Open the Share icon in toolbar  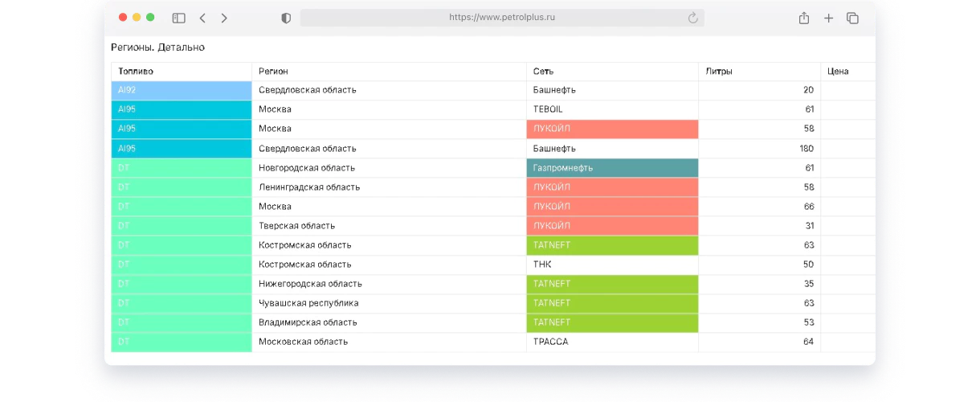tap(803, 18)
